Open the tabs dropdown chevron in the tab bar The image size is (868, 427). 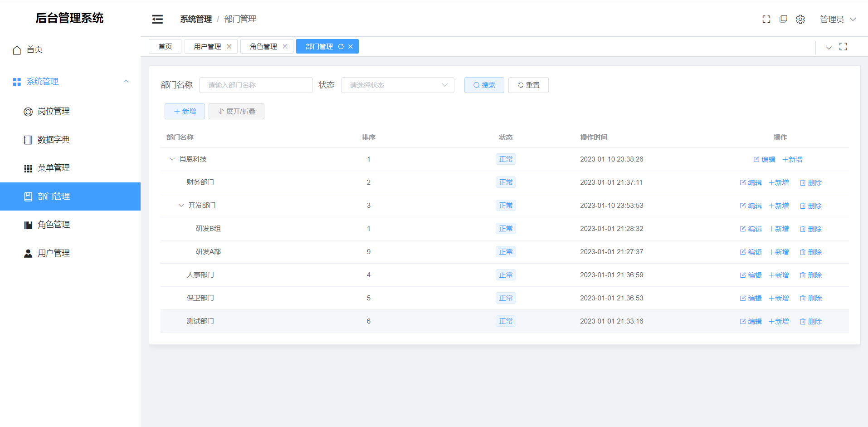click(829, 47)
